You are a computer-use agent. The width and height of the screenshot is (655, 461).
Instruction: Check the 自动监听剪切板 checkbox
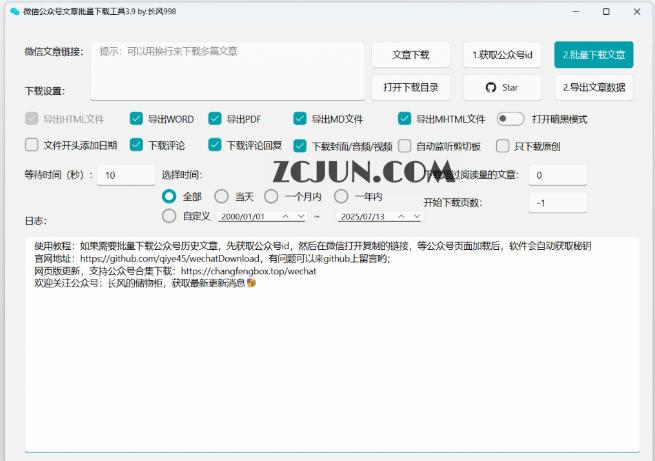tap(404, 146)
